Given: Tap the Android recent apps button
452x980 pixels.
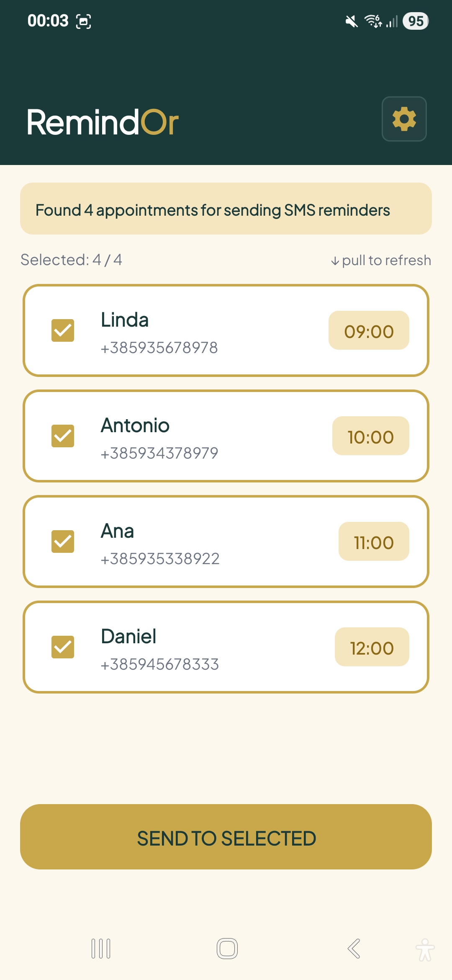Looking at the screenshot, I should [101, 949].
